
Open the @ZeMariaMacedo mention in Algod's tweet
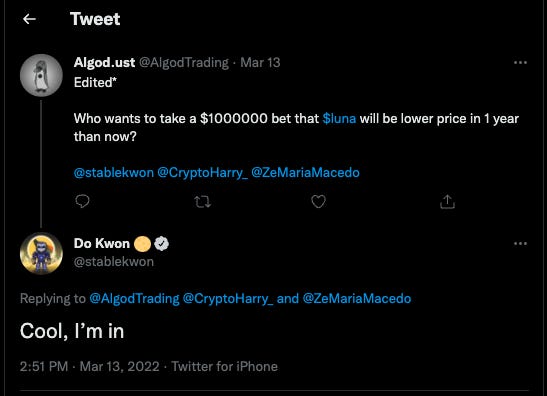point(305,173)
